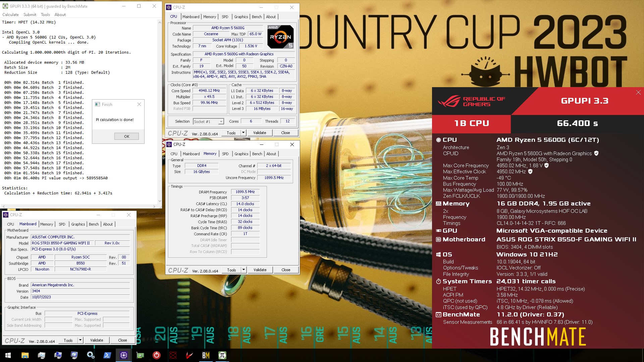Open the green expansion card taskbar icon
The height and width of the screenshot is (362, 644).
point(140,355)
